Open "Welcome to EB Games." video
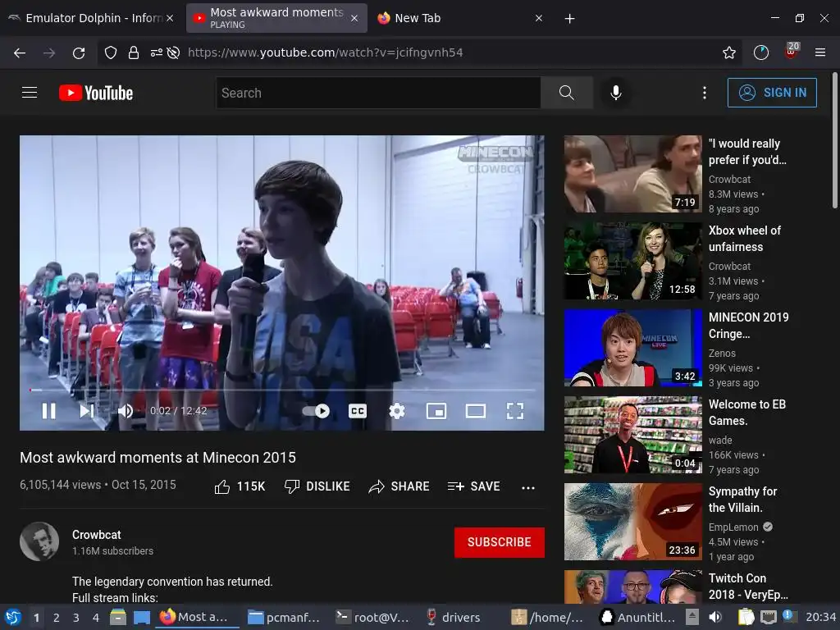The width and height of the screenshot is (840, 630). [746, 413]
